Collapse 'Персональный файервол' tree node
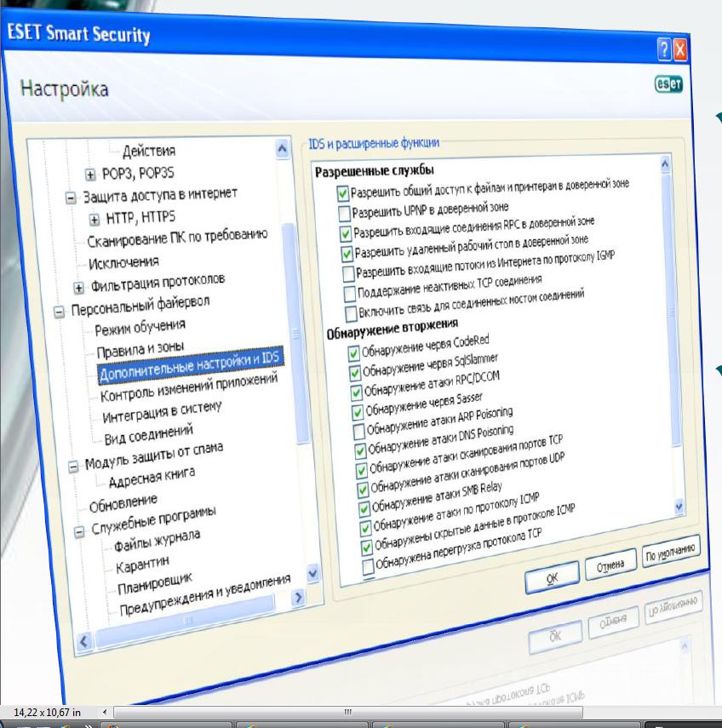 (59, 312)
